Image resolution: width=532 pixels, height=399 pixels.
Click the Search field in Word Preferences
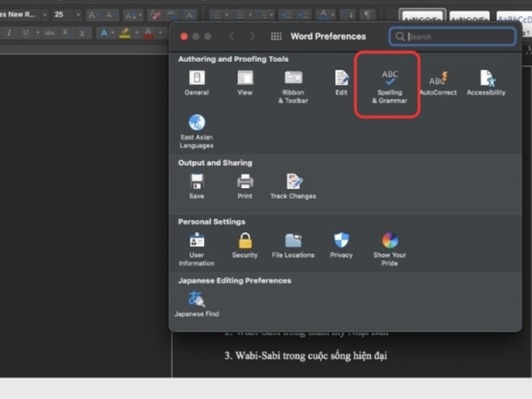point(459,37)
